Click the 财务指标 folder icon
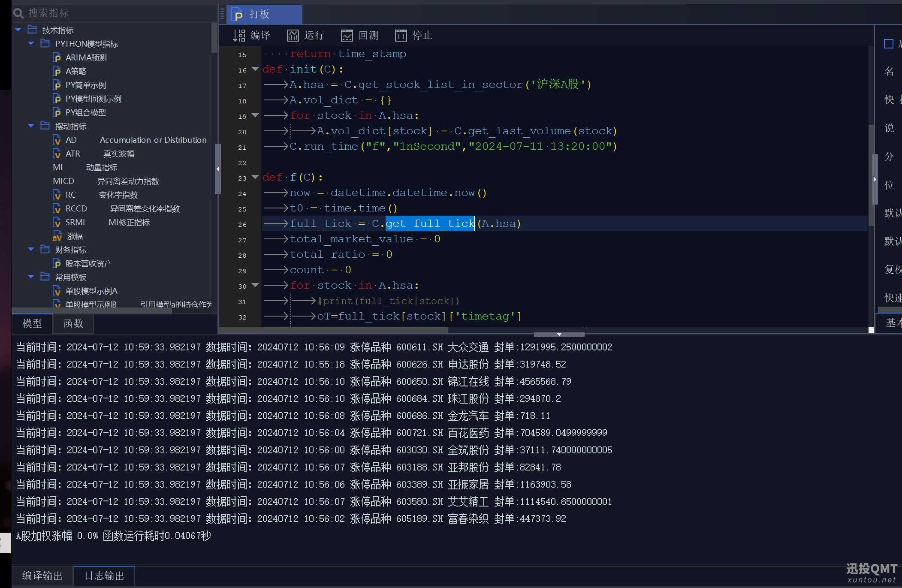The width and height of the screenshot is (902, 588). click(45, 249)
